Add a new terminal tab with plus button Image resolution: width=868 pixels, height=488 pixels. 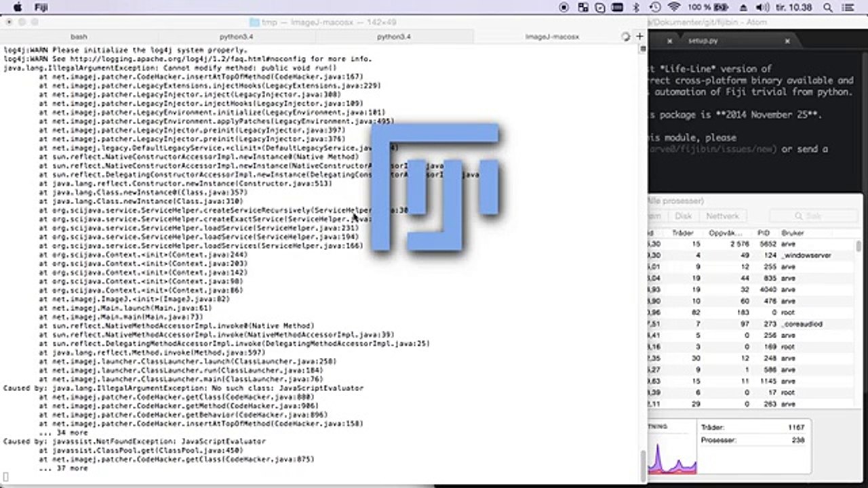pos(639,36)
